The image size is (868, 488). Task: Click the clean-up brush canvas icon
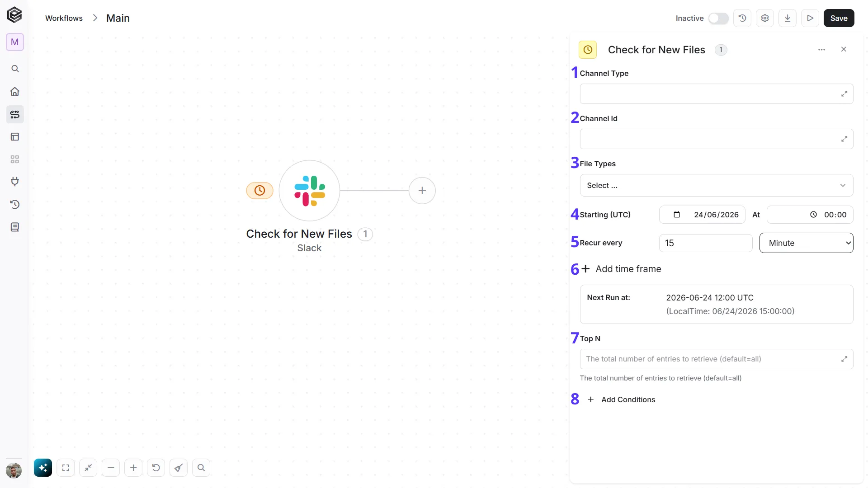pos(179,468)
